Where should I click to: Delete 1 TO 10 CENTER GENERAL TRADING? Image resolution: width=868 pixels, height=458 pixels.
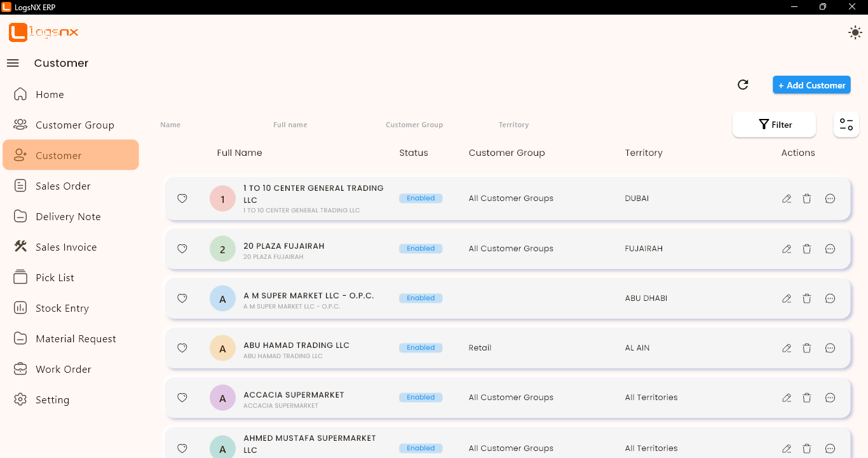807,198
